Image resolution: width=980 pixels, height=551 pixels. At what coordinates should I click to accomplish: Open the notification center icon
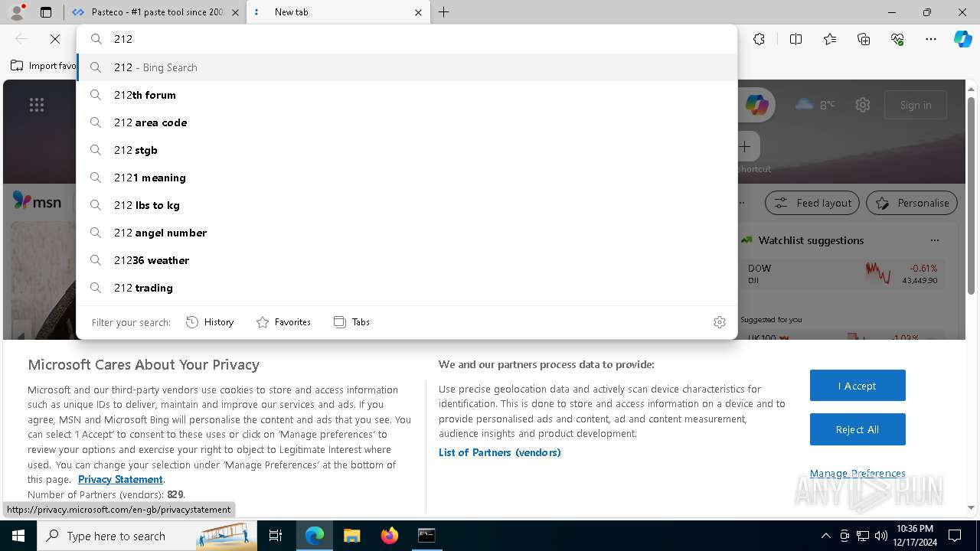955,536
